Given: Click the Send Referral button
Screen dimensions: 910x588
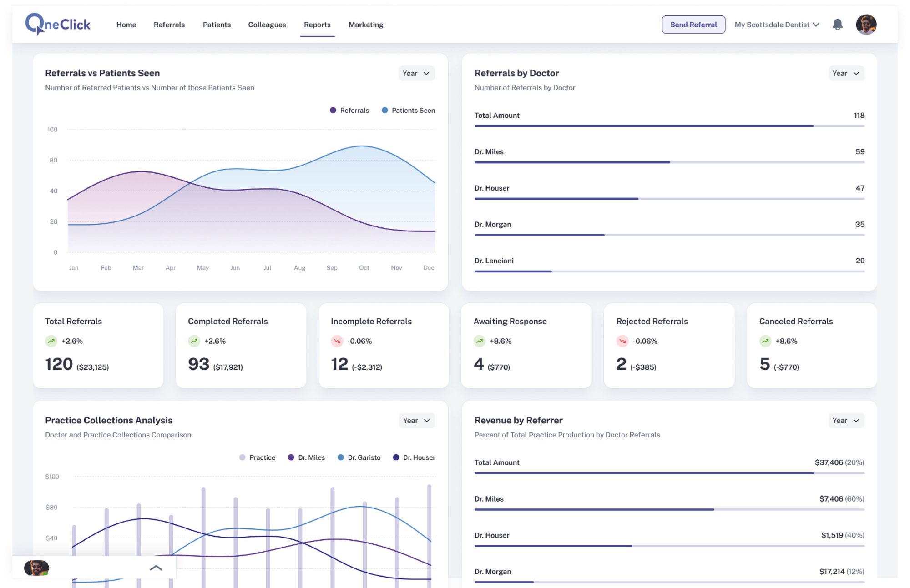Looking at the screenshot, I should pos(693,25).
